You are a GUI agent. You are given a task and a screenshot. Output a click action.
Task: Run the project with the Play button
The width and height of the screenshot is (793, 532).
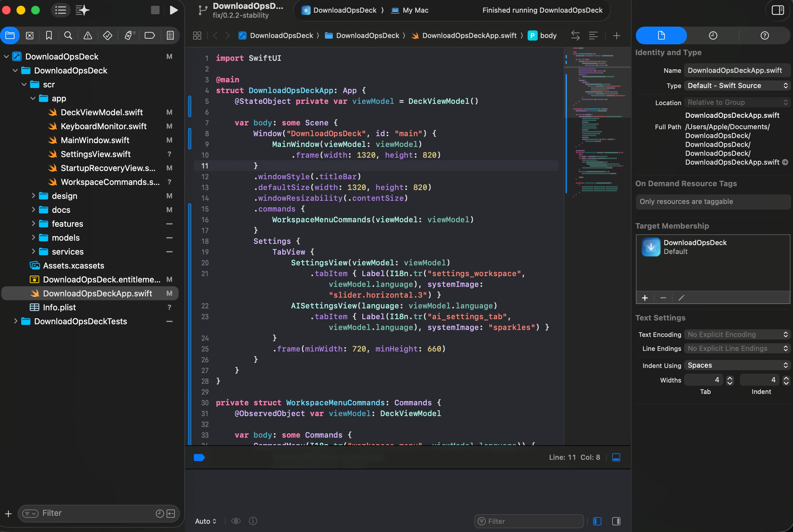tap(174, 10)
